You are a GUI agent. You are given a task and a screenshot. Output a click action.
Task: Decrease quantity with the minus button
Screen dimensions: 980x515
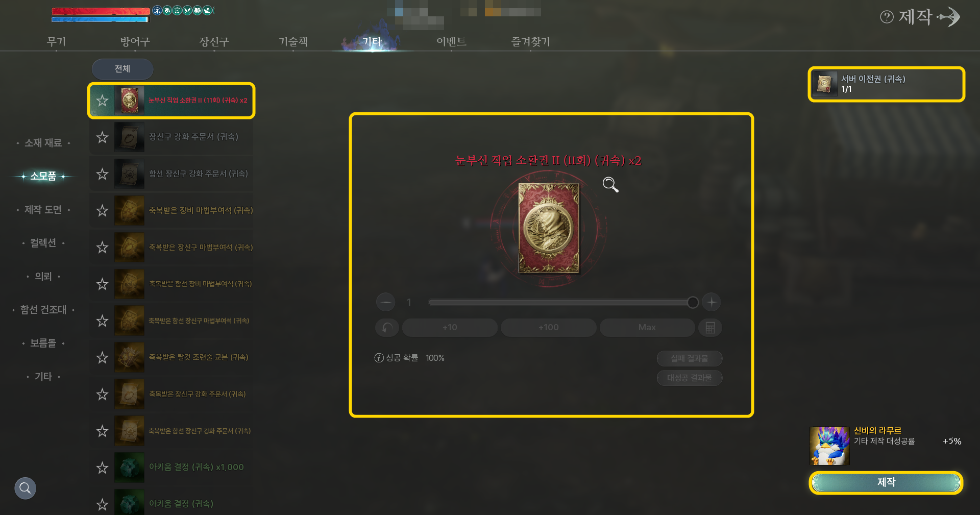click(386, 302)
